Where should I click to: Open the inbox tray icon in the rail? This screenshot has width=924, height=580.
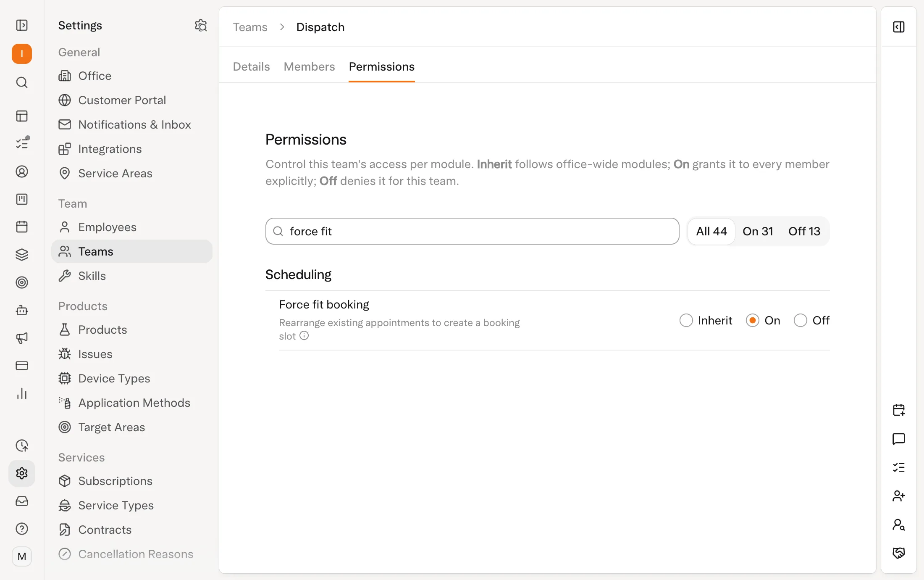point(22,501)
